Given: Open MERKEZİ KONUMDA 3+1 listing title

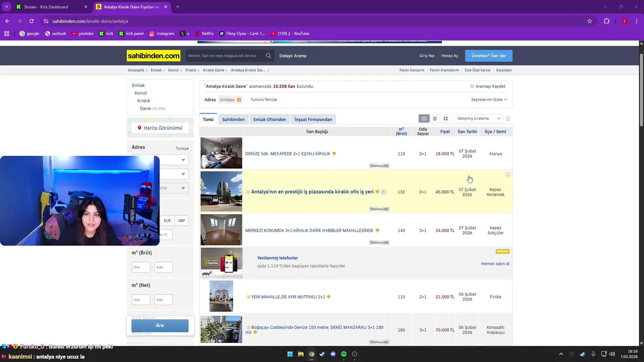Looking at the screenshot, I should pos(309,230).
